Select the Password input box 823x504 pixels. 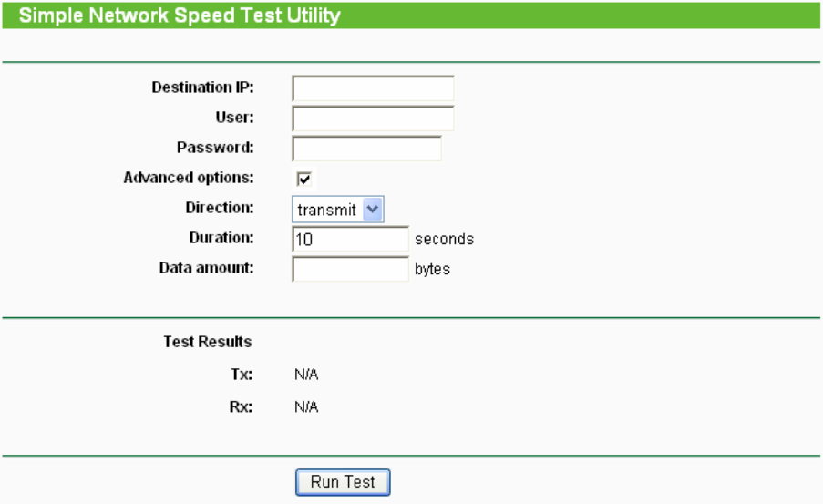point(366,149)
